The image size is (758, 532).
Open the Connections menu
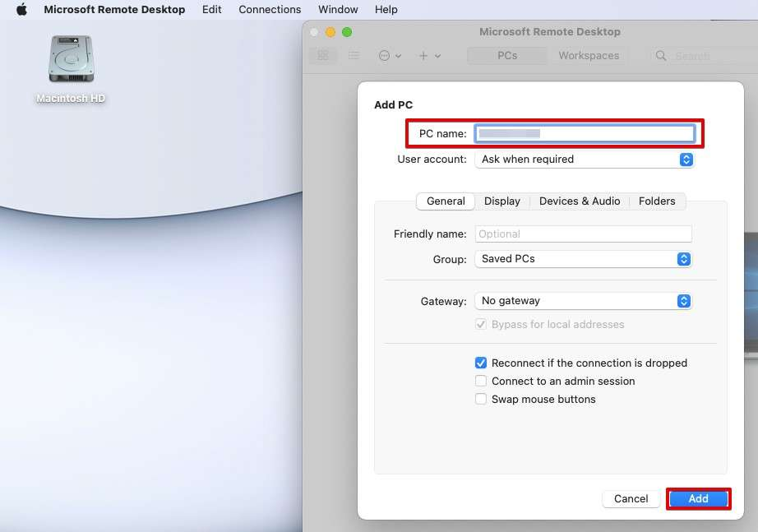click(270, 9)
